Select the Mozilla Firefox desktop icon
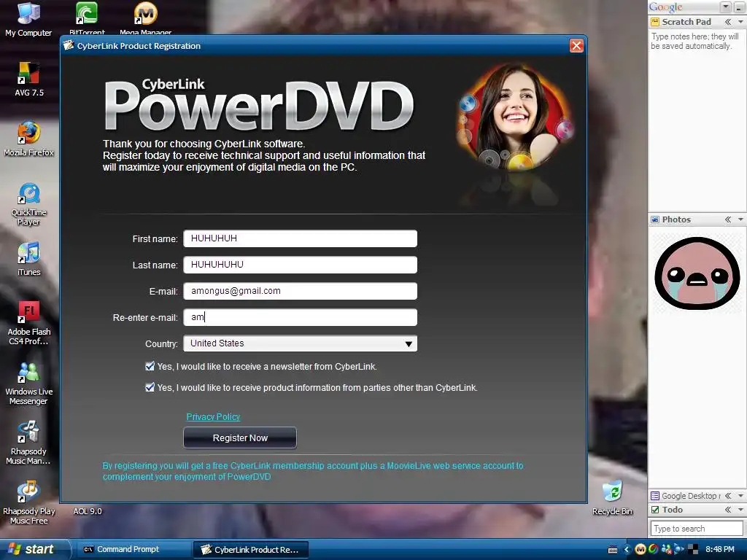The width and height of the screenshot is (747, 560). point(29,139)
